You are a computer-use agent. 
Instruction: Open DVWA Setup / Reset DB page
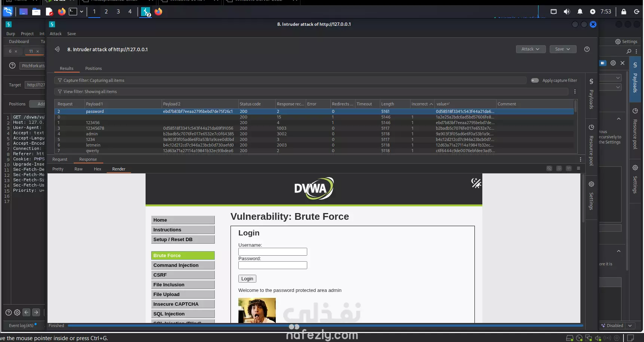(183, 239)
